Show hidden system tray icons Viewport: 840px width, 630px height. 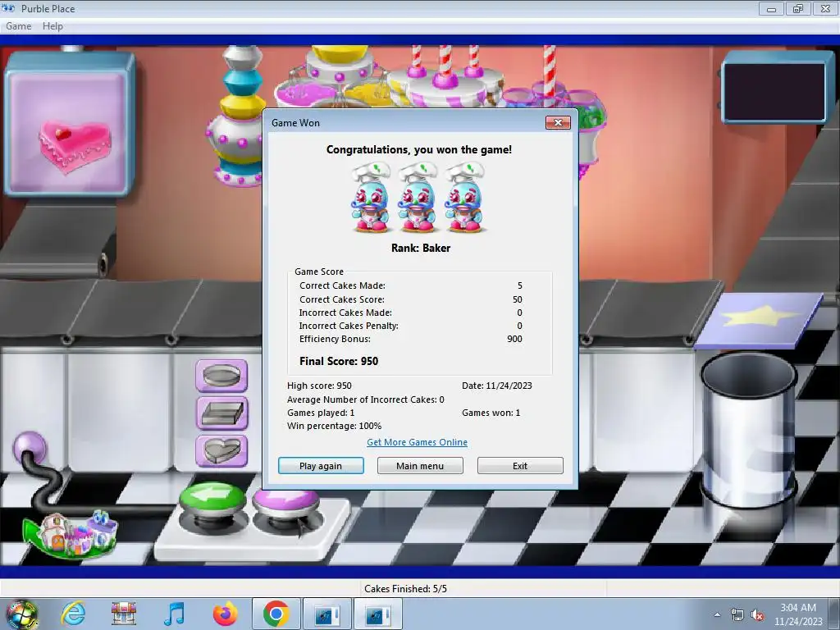pos(717,615)
